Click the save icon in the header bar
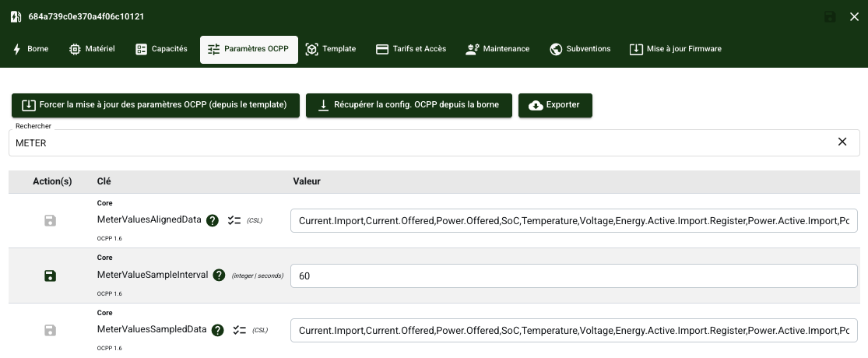 tap(830, 17)
